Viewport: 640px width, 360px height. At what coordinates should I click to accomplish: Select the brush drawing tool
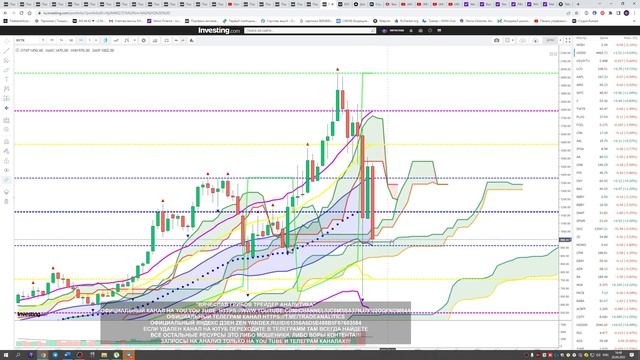pyautogui.click(x=6, y=70)
